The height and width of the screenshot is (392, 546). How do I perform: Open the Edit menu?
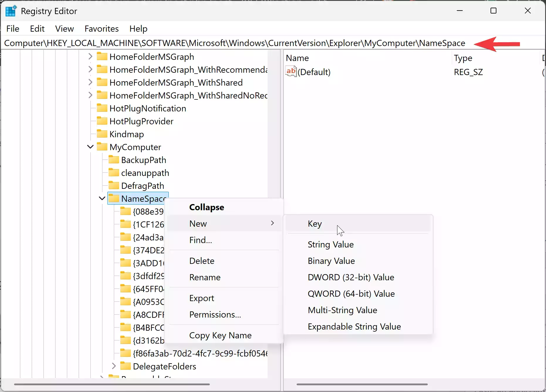click(37, 28)
